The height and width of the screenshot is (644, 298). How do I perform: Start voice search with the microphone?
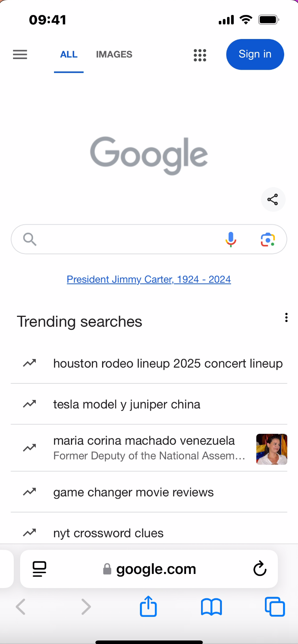231,239
